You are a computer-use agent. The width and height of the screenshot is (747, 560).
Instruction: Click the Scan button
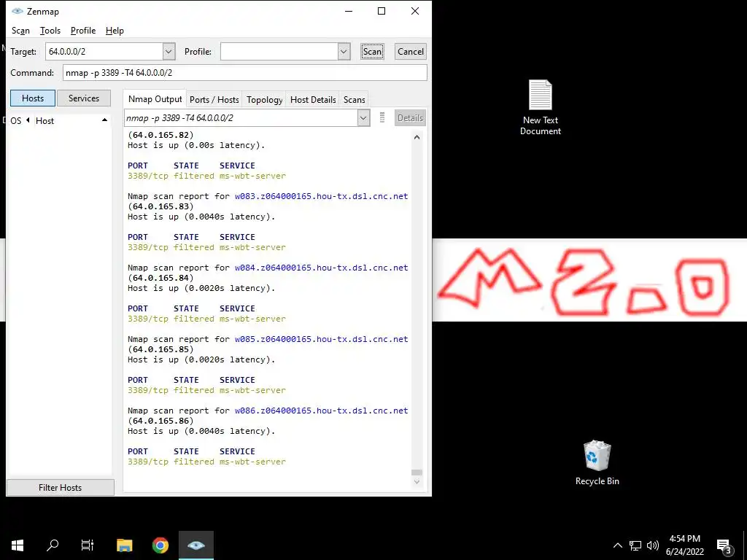point(372,52)
